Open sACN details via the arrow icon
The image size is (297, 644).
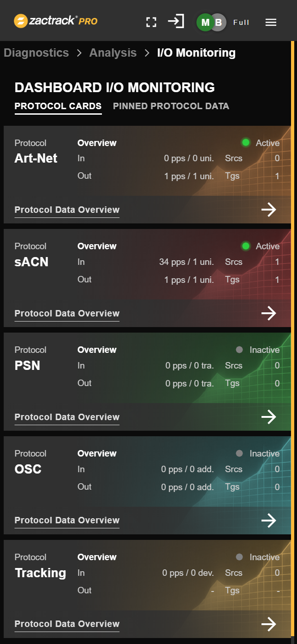tap(269, 313)
